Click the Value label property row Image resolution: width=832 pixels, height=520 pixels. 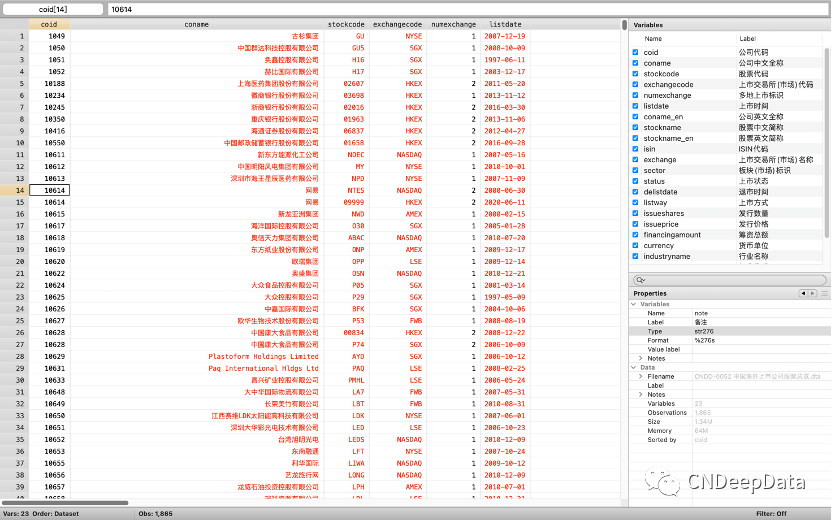(x=730, y=349)
